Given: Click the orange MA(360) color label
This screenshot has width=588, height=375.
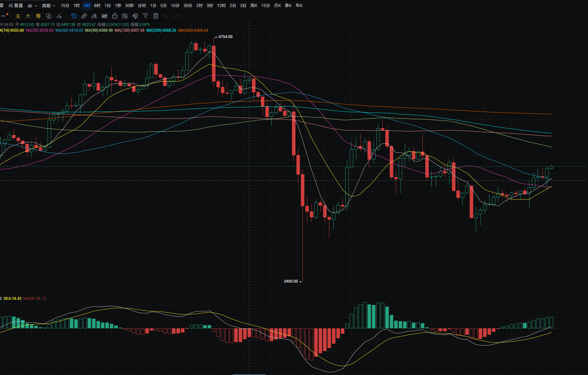Looking at the screenshot, I should click(x=193, y=30).
